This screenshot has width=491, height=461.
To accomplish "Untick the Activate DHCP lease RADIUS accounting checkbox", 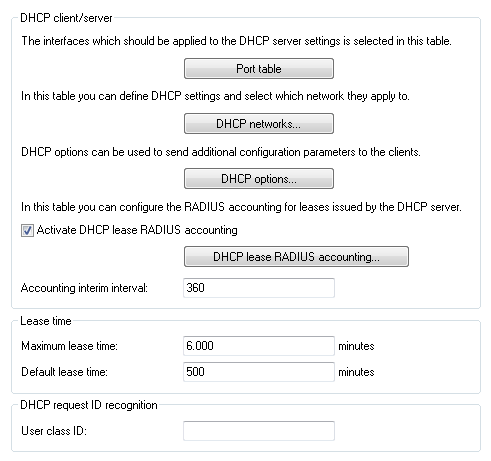I will (27, 230).
